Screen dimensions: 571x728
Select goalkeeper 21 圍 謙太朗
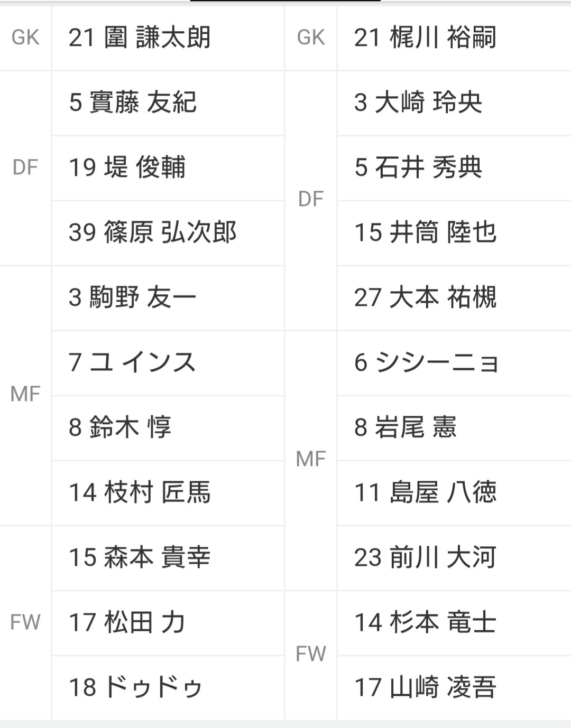click(x=168, y=38)
